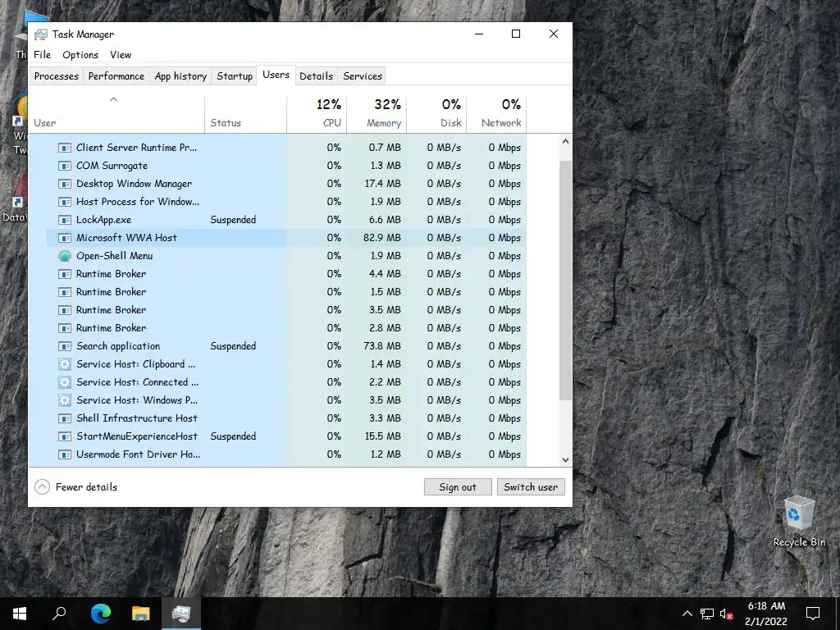Show hidden tray icons chevron

pyautogui.click(x=687, y=614)
